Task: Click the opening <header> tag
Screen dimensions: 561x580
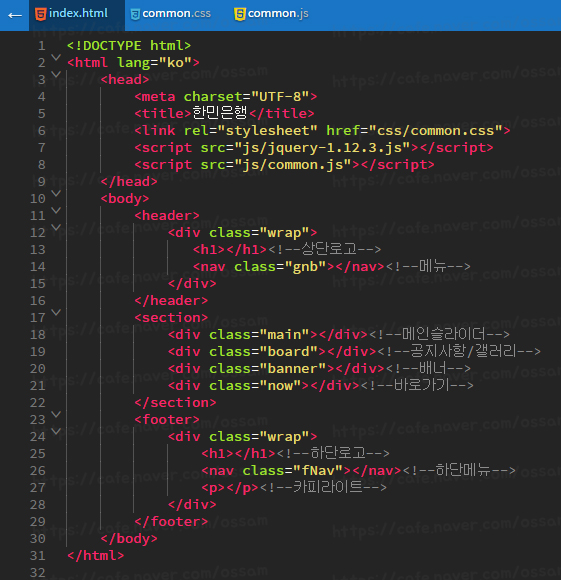Action: coord(167,216)
